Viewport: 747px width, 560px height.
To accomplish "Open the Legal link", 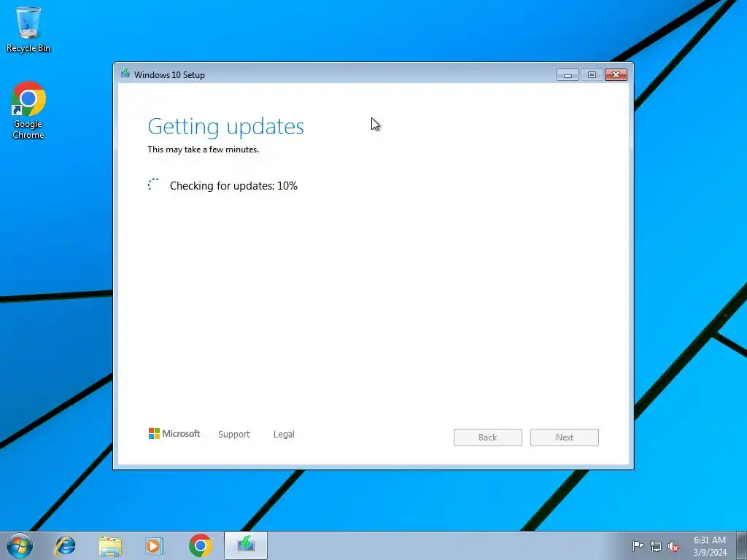I will click(x=284, y=435).
